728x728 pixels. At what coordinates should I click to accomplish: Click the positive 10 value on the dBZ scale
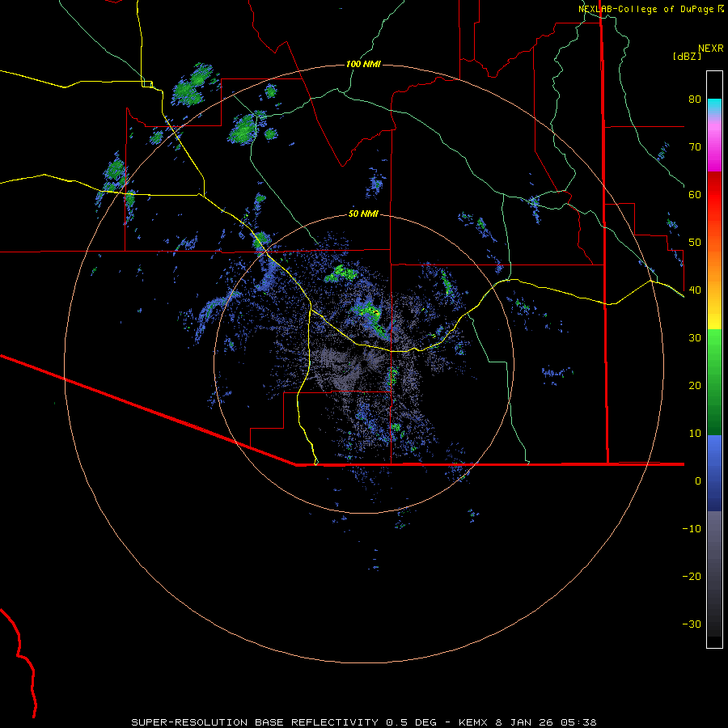[695, 434]
